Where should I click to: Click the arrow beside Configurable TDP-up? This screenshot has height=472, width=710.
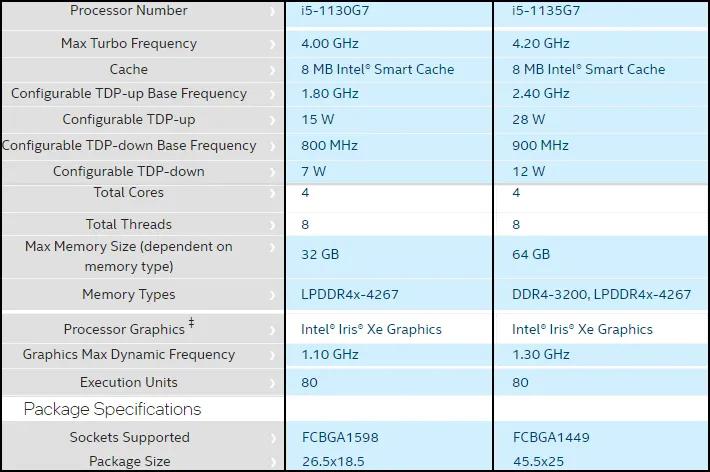coord(273,120)
